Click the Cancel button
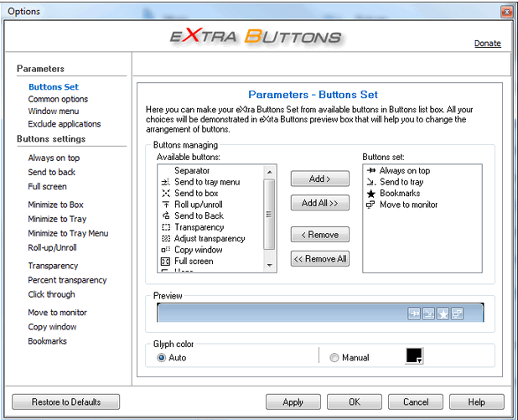 416,402
